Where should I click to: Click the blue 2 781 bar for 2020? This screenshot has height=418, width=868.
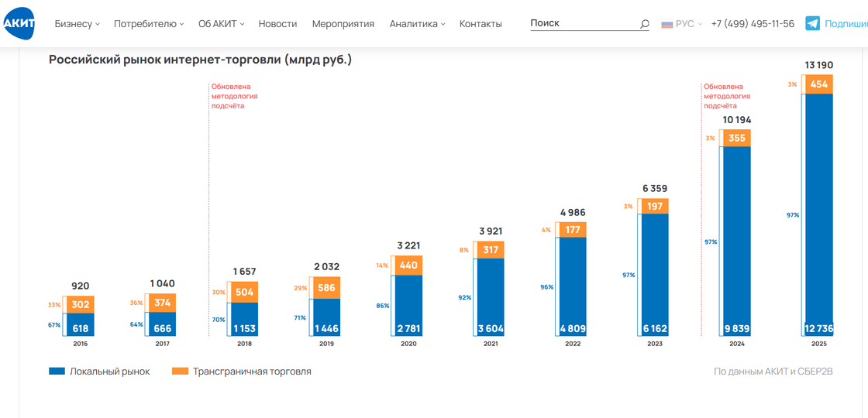click(x=408, y=305)
